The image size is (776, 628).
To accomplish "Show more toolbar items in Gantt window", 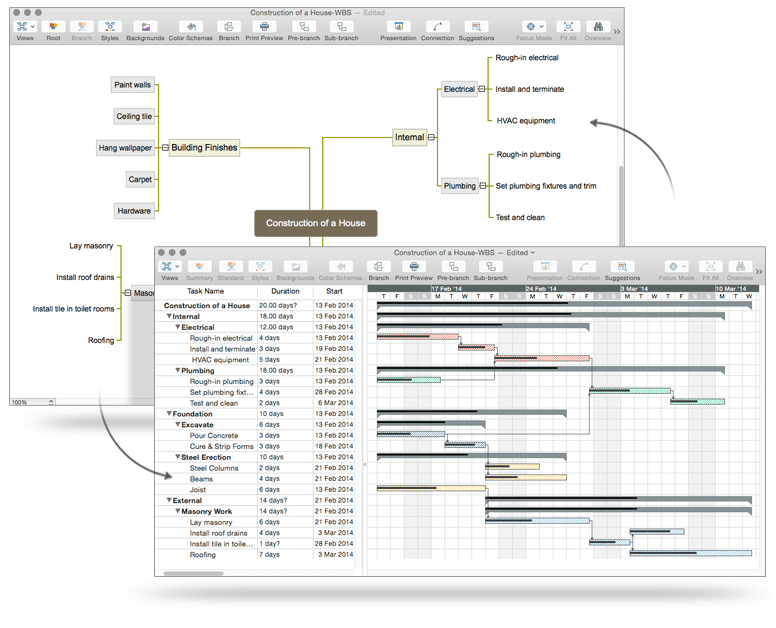I will pos(759,271).
